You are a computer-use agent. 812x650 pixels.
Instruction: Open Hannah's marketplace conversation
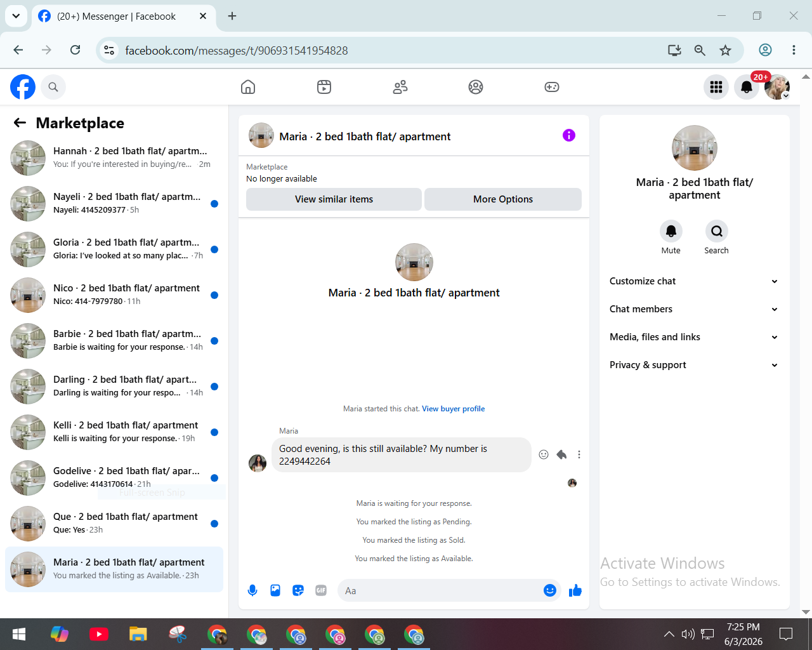click(x=114, y=158)
